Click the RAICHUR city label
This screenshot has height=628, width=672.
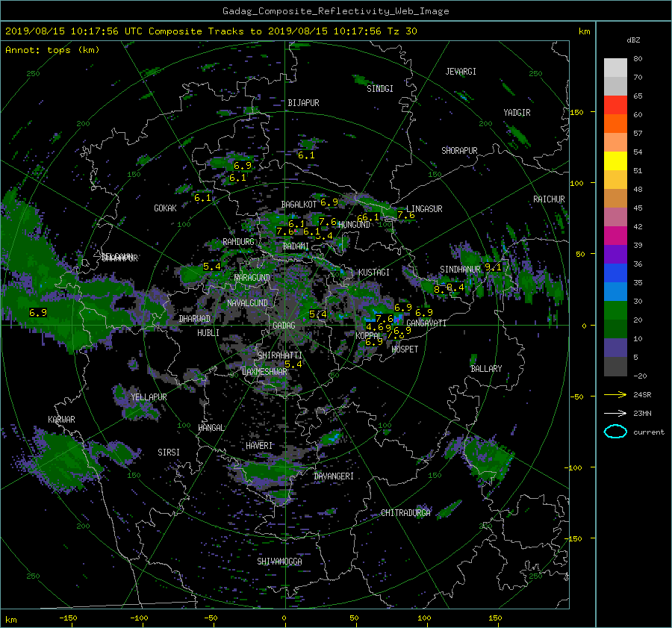pyautogui.click(x=549, y=199)
